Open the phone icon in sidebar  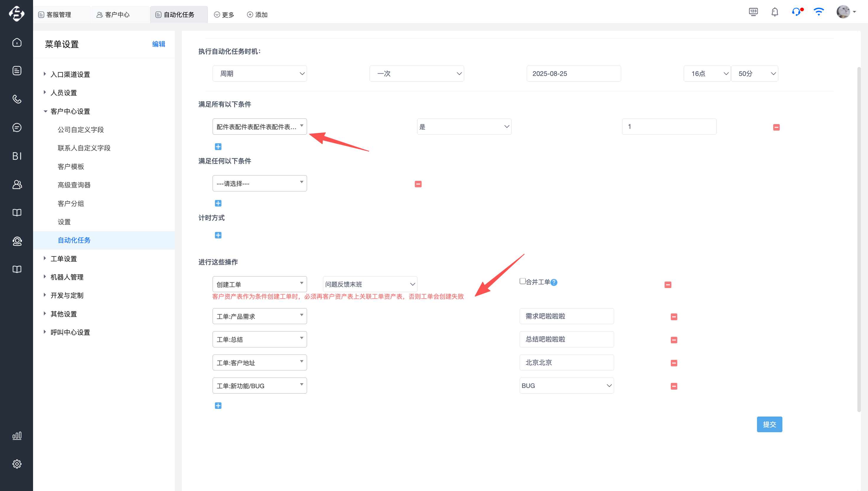click(17, 99)
